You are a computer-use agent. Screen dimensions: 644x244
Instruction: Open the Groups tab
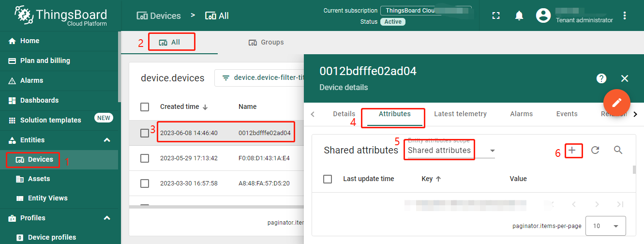[x=266, y=43]
